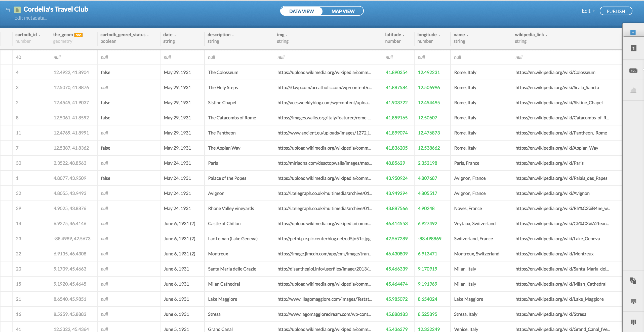
Task: Click wikipedia link for Lake_Geneva
Action: (557, 239)
